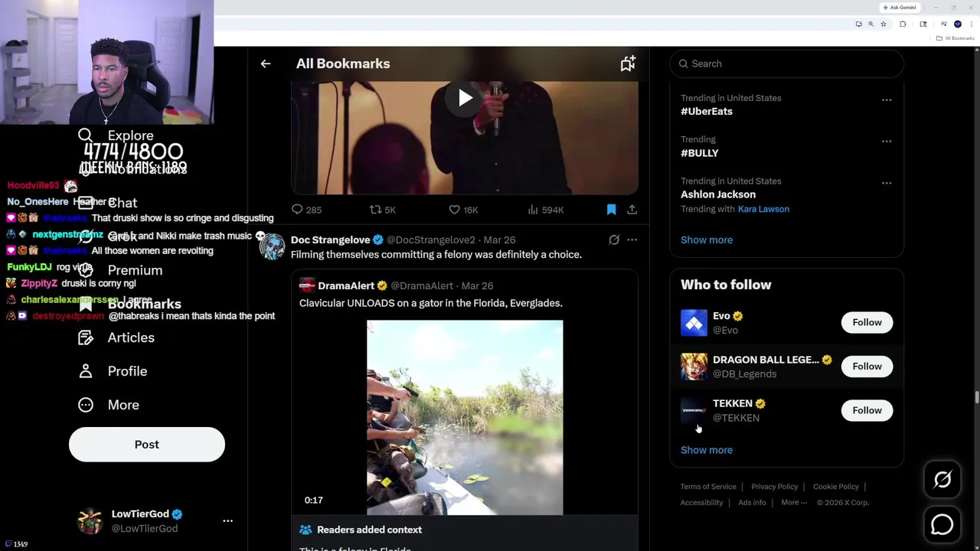Open the More sidebar menu
980x551 pixels.
[109, 405]
